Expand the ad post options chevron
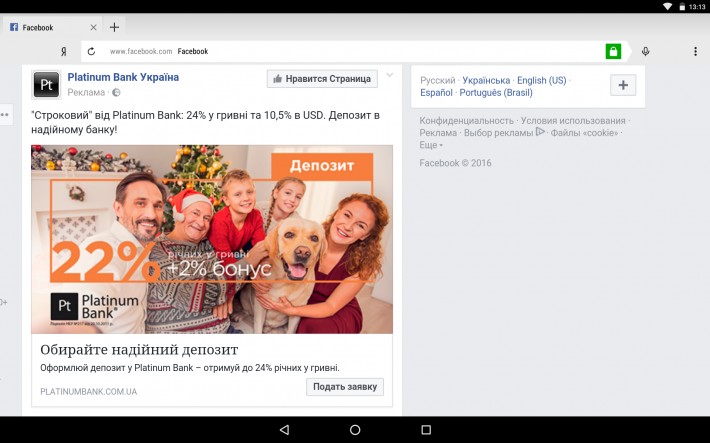 click(389, 75)
